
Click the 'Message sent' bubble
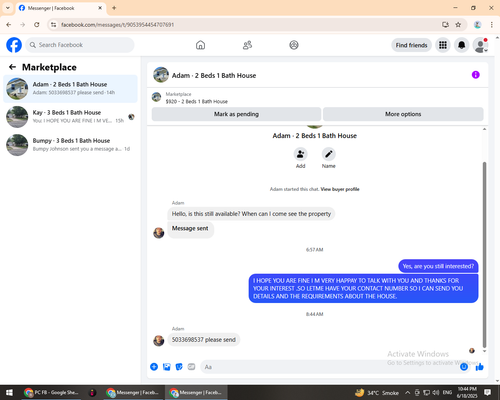(190, 230)
